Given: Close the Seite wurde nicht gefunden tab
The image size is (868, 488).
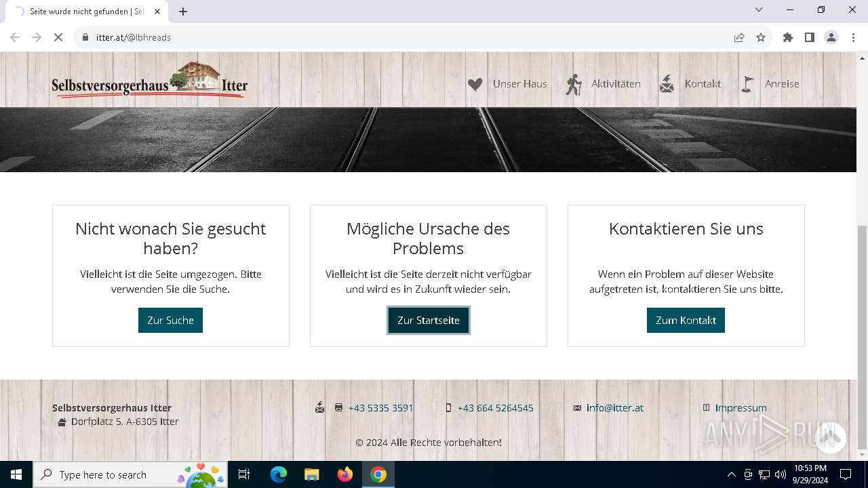Looking at the screenshot, I should pos(157,12).
